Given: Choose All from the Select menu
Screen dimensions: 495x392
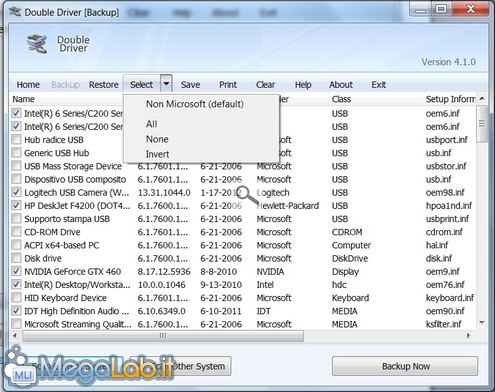Looking at the screenshot, I should click(x=201, y=124).
